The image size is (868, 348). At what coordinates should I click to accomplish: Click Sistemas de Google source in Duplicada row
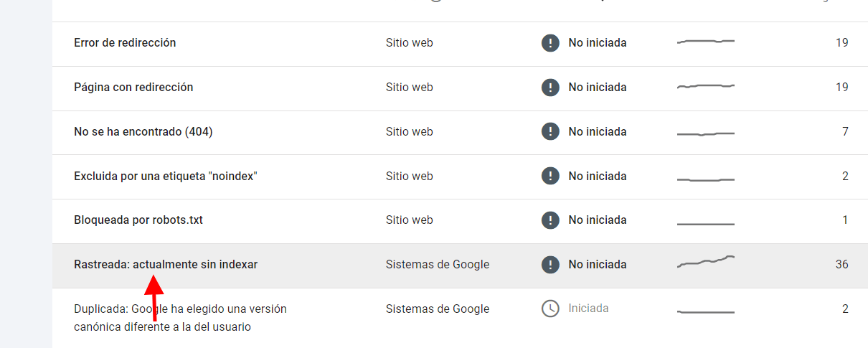click(438, 309)
